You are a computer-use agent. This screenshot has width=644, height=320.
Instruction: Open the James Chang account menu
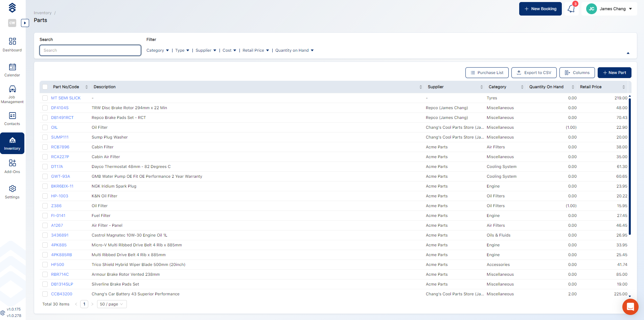coord(609,8)
